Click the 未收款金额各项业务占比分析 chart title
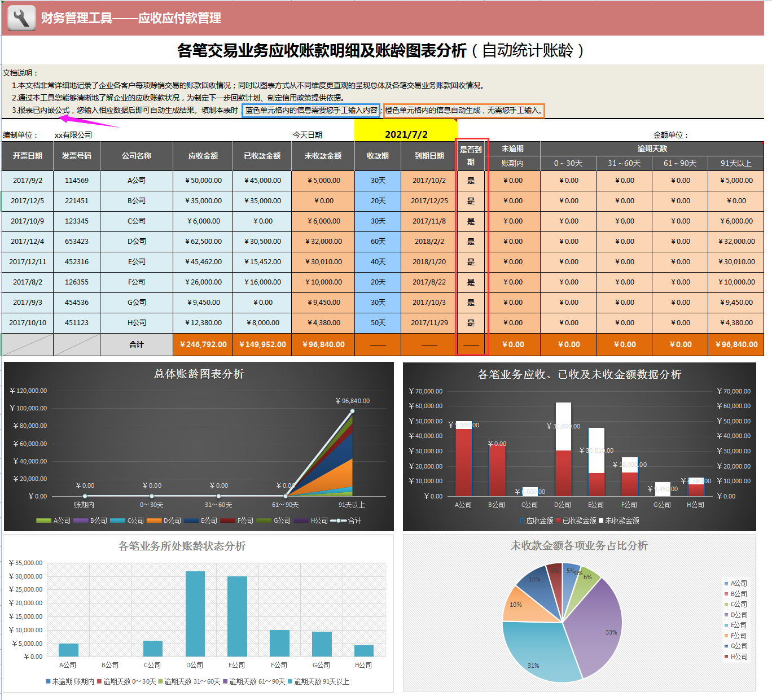 [x=579, y=546]
